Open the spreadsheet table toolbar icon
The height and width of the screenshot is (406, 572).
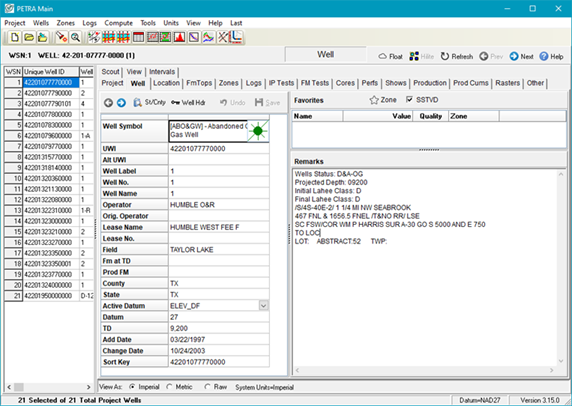[138, 37]
